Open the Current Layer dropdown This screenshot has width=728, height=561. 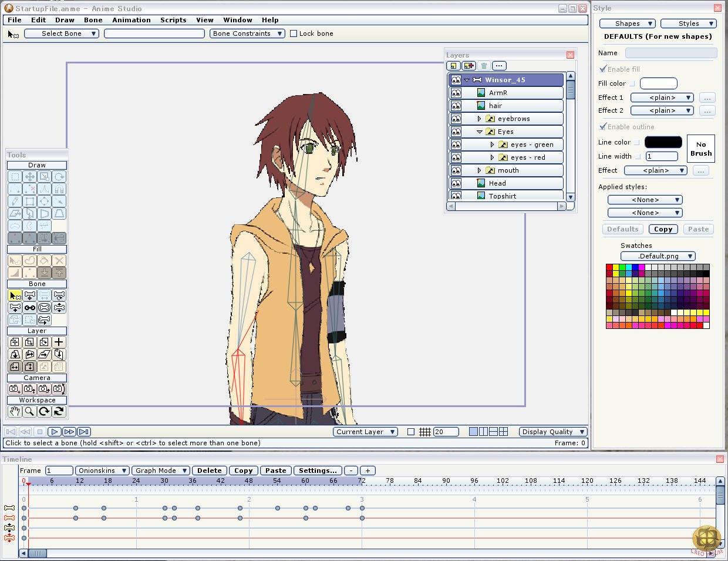(x=365, y=432)
